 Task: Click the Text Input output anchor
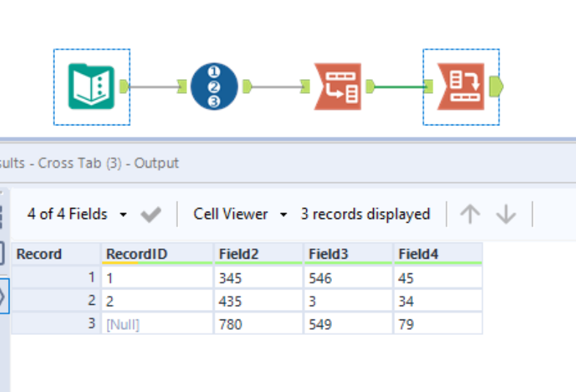tap(124, 86)
